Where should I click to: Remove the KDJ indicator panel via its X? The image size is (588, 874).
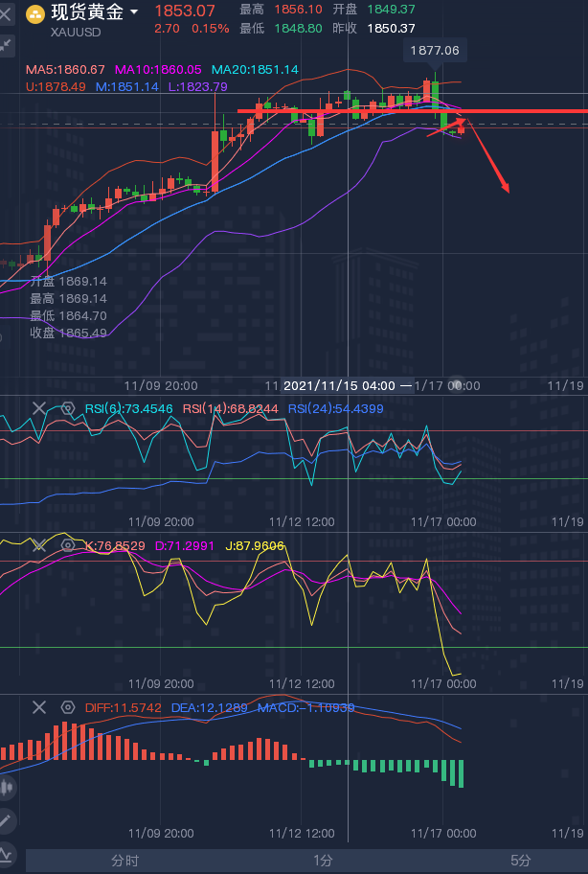pos(39,545)
